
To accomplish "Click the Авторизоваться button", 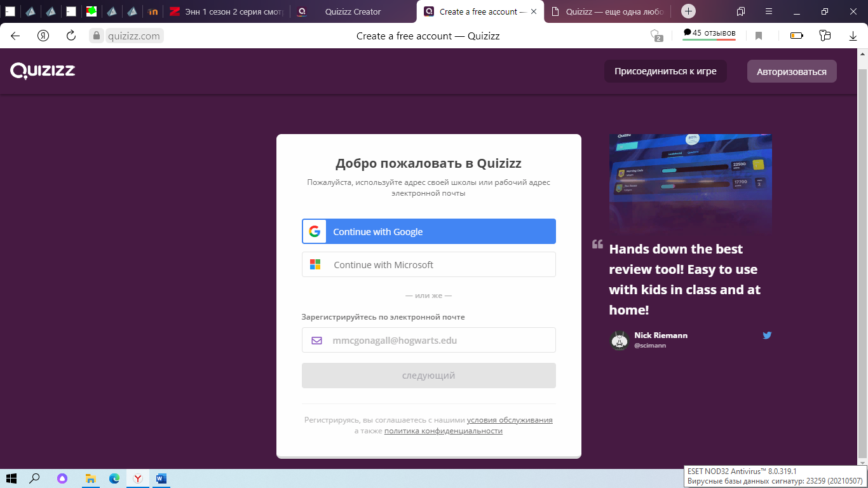I will [x=792, y=71].
